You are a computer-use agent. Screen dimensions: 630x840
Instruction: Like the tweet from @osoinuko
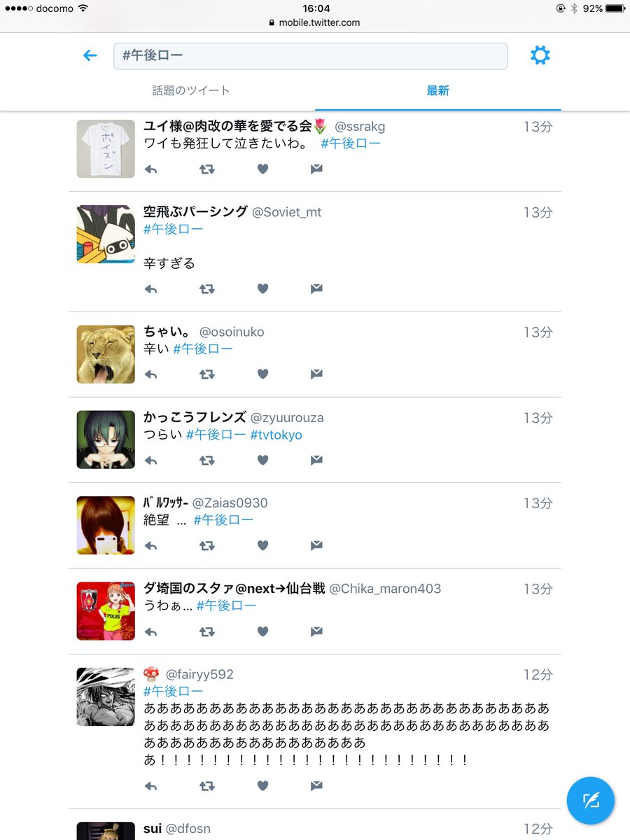(x=262, y=374)
